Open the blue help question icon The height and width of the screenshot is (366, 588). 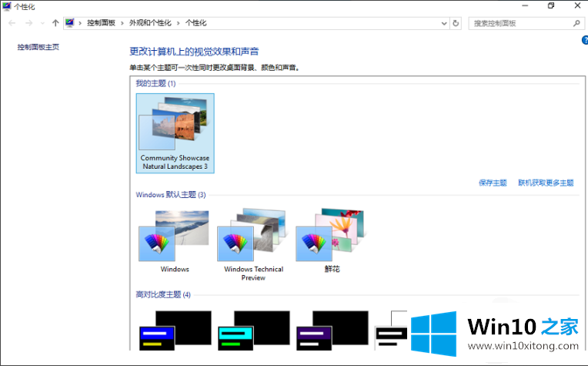click(585, 40)
